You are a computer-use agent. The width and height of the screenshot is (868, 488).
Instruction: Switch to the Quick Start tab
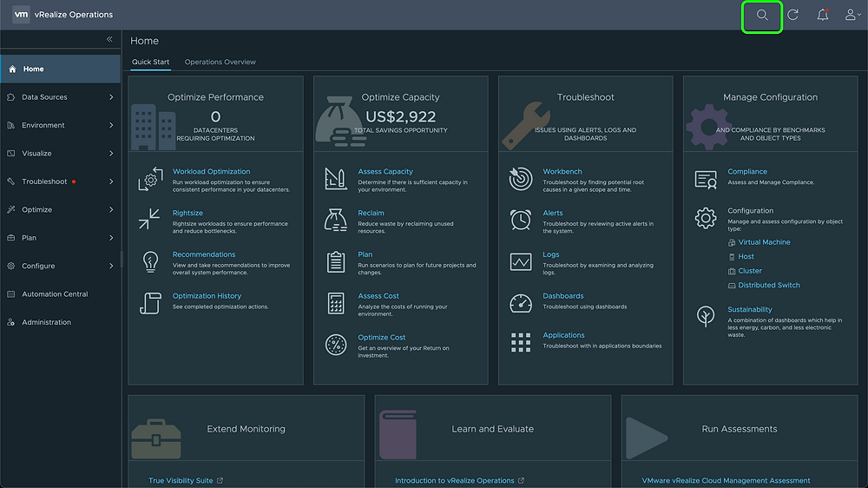[150, 62]
